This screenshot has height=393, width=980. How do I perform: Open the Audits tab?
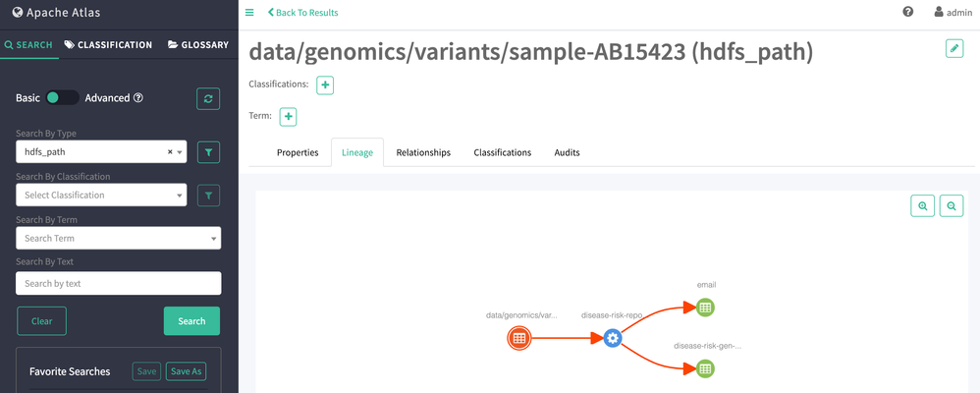(567, 153)
